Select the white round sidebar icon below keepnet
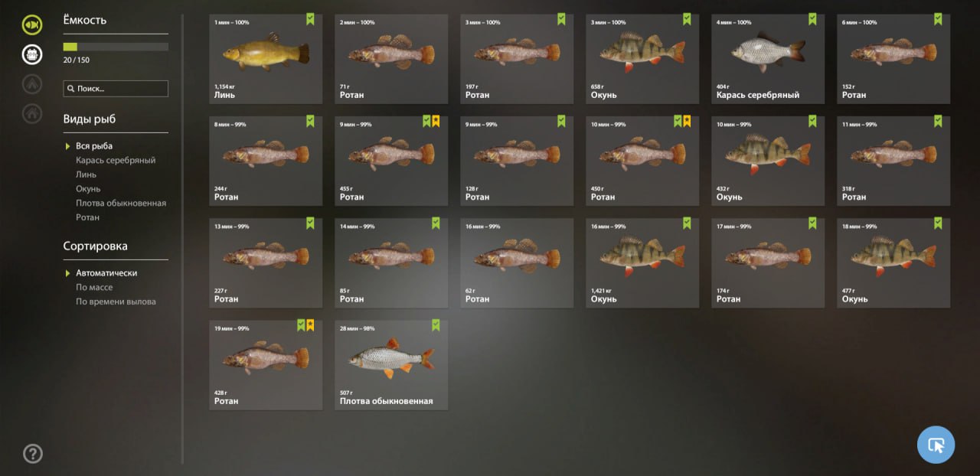Image resolution: width=980 pixels, height=476 pixels. [x=32, y=54]
